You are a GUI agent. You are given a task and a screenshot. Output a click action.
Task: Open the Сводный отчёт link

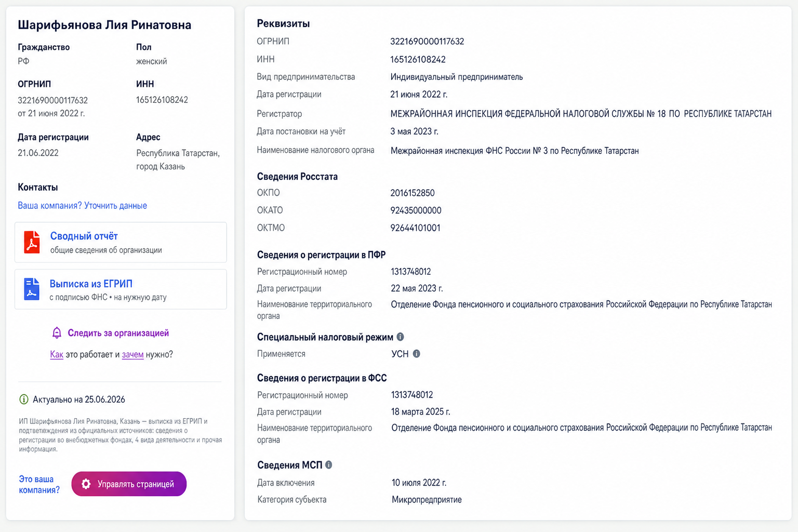(84, 236)
